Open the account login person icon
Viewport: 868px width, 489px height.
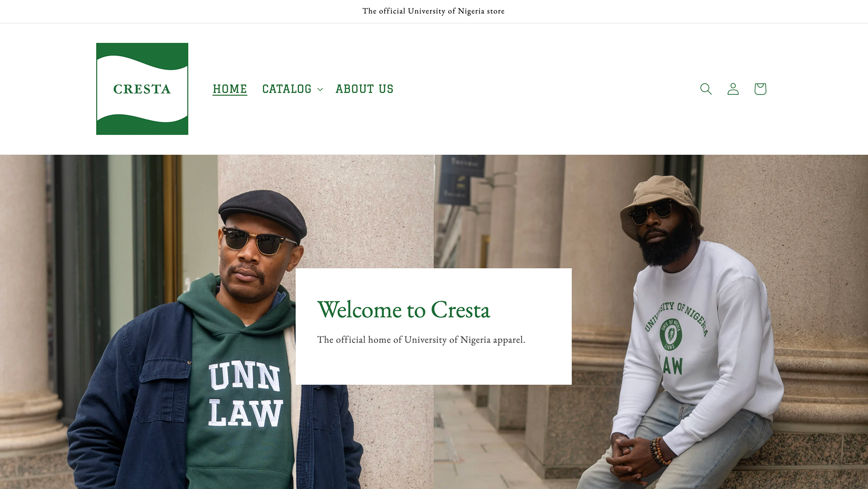click(x=733, y=89)
